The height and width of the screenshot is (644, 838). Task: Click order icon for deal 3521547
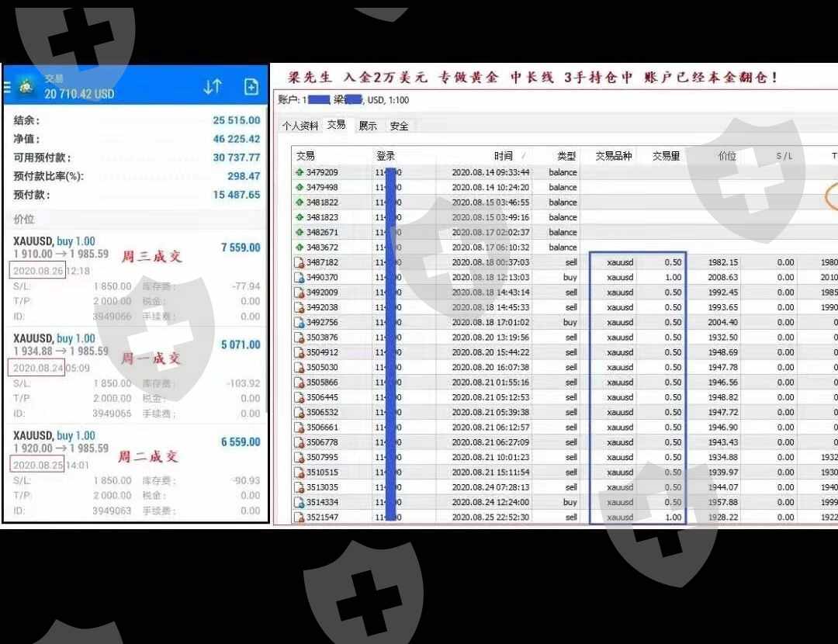coord(300,517)
